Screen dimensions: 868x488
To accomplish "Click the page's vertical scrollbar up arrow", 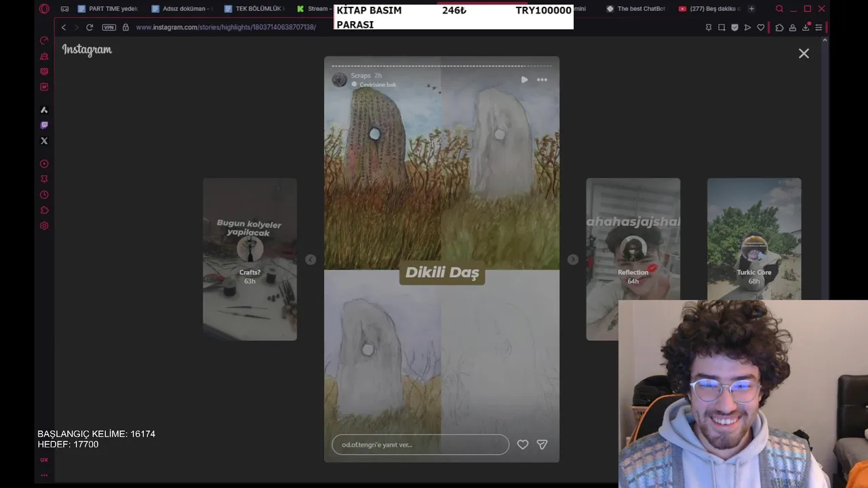I will coord(825,41).
